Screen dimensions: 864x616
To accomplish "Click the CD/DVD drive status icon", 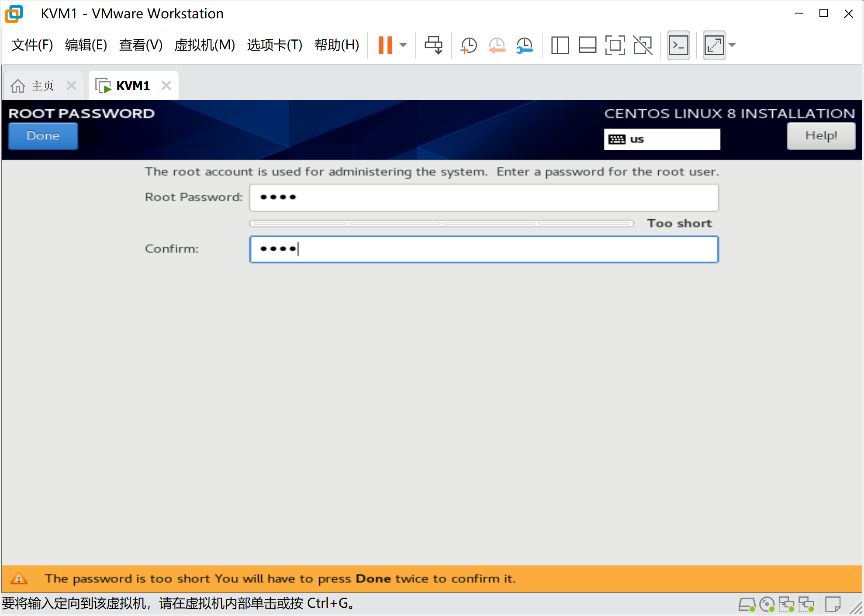I will (x=767, y=605).
